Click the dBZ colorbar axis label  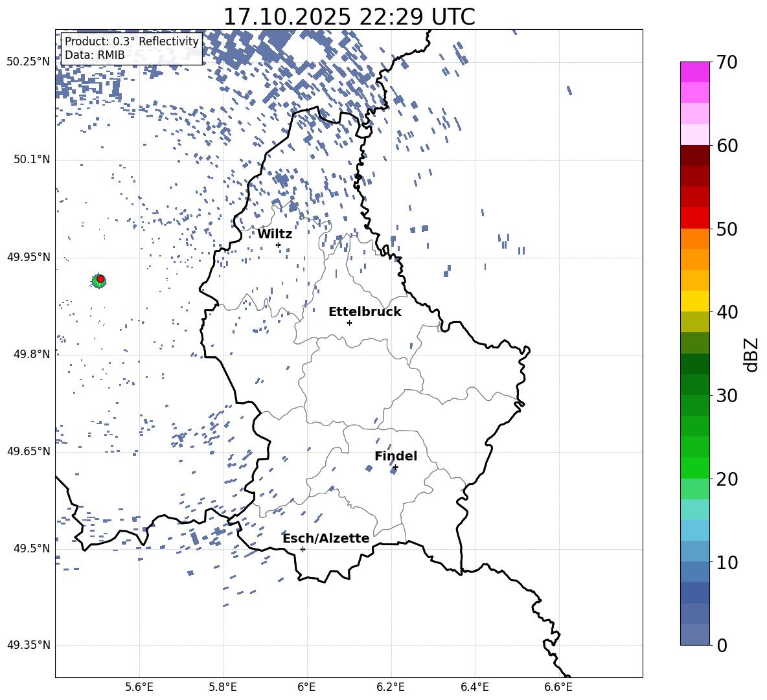[x=752, y=354]
